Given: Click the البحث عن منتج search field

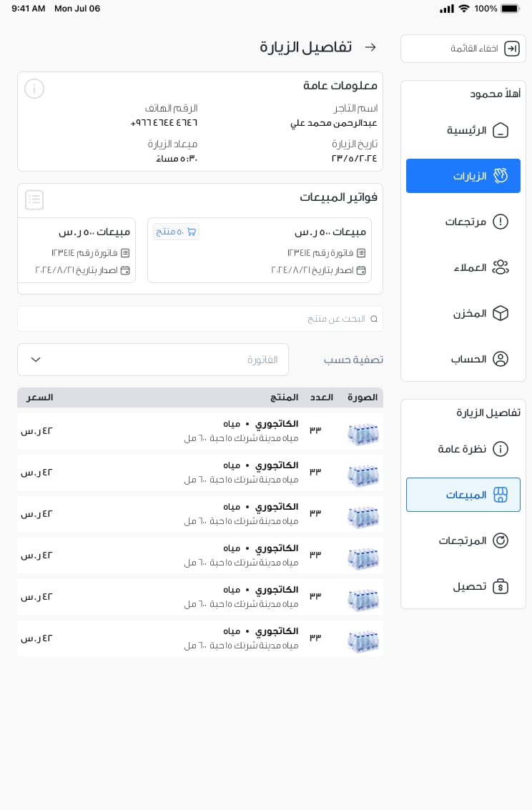Looking at the screenshot, I should (200, 320).
